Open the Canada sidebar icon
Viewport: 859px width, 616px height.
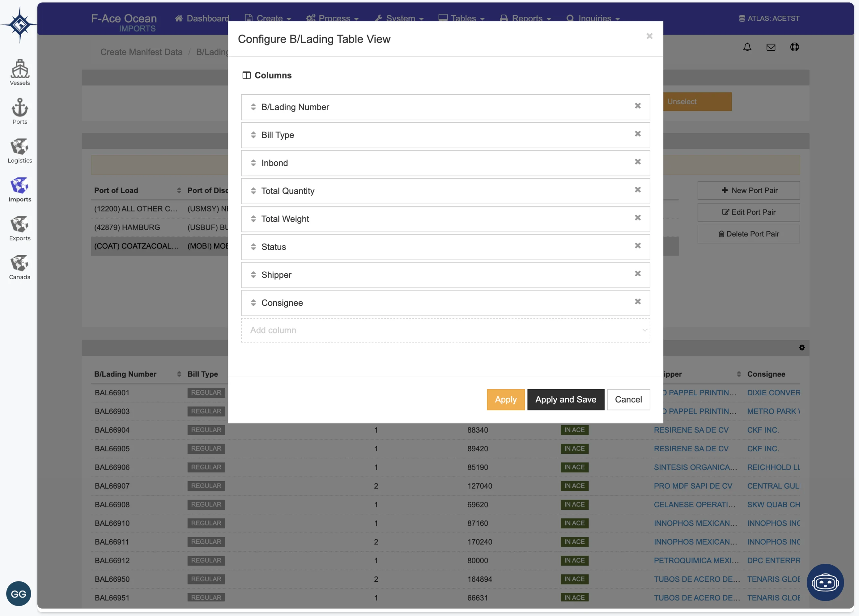pyautogui.click(x=20, y=267)
